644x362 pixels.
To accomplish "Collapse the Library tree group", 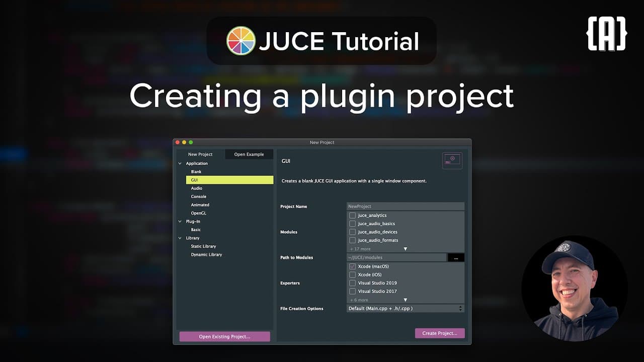I will coord(180,238).
